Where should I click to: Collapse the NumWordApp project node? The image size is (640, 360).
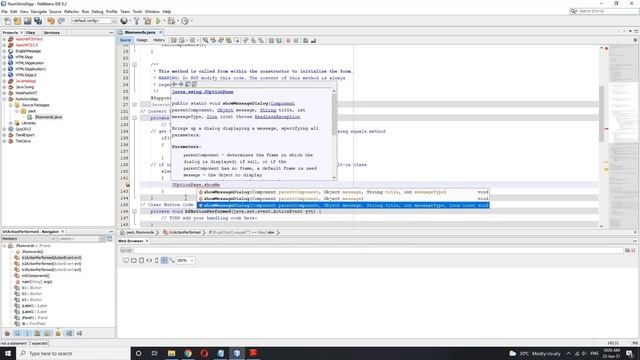[x=4, y=99]
